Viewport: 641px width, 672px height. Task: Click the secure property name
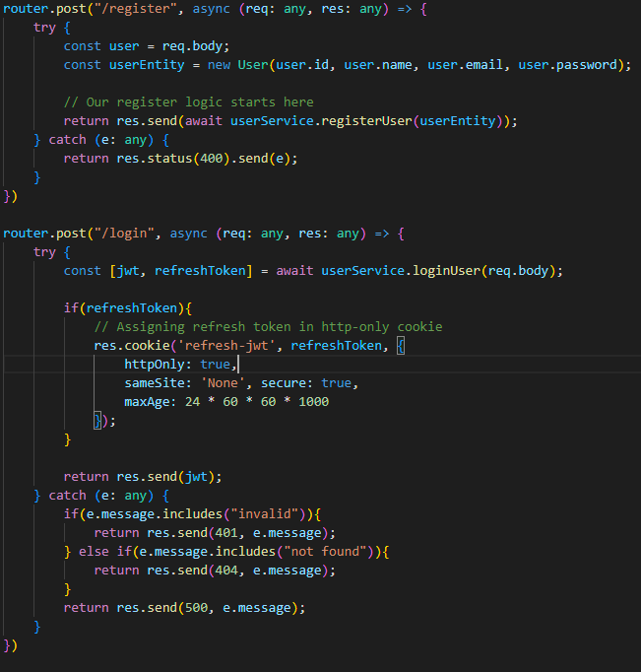click(283, 383)
